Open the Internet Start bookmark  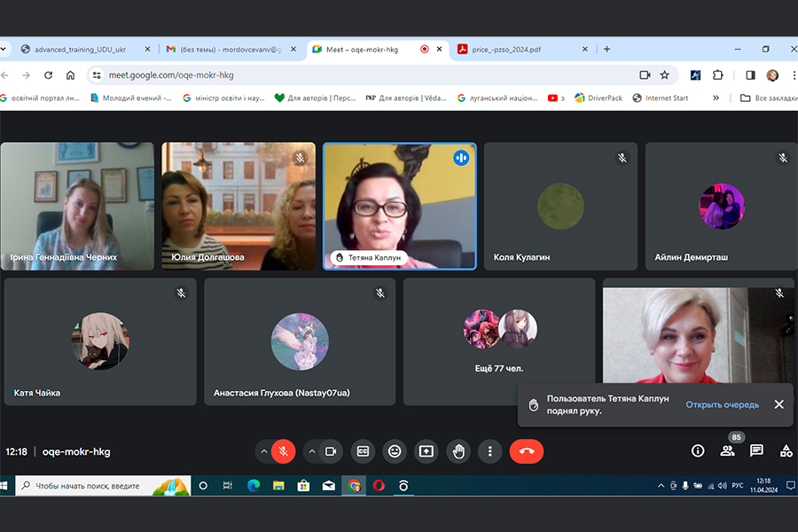(x=661, y=98)
